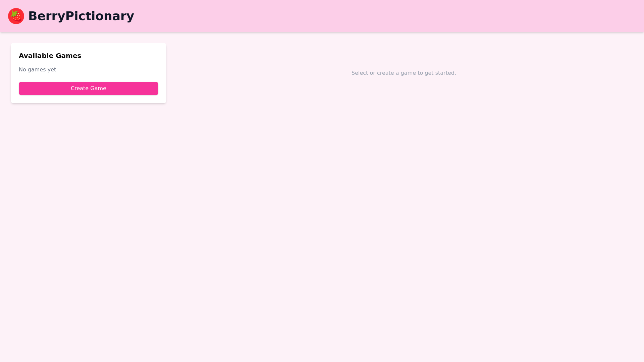The width and height of the screenshot is (644, 362).
Task: Click the BerryPictionary title
Action: click(x=81, y=16)
